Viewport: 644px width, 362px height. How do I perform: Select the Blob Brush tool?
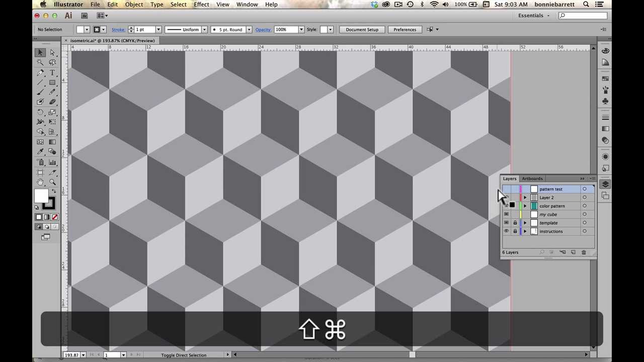click(40, 102)
